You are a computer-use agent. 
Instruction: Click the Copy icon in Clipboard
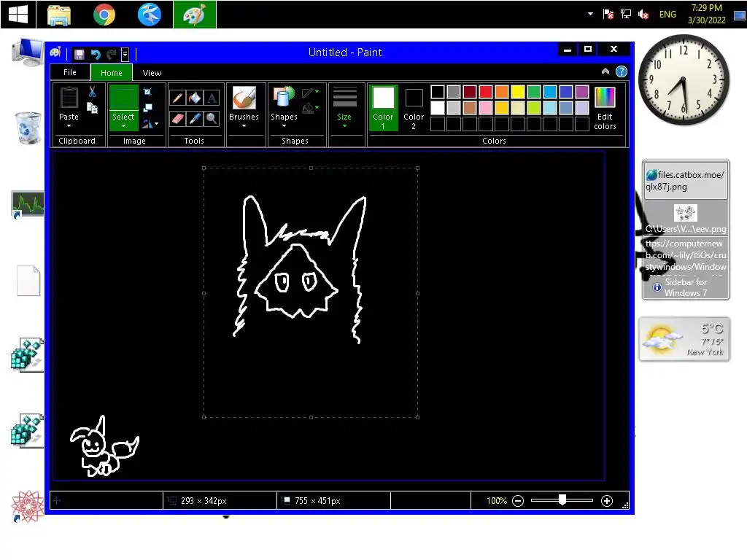[x=93, y=108]
